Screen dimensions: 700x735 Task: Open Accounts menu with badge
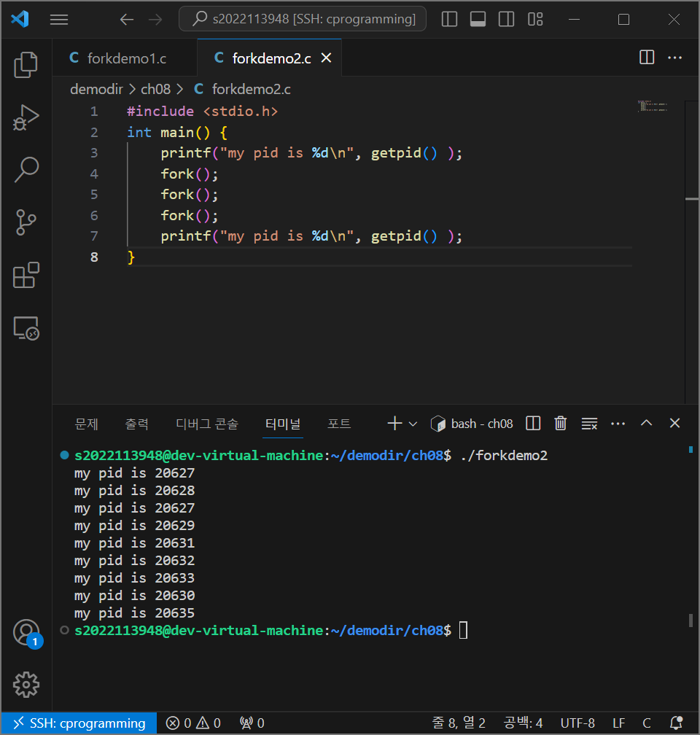27,633
